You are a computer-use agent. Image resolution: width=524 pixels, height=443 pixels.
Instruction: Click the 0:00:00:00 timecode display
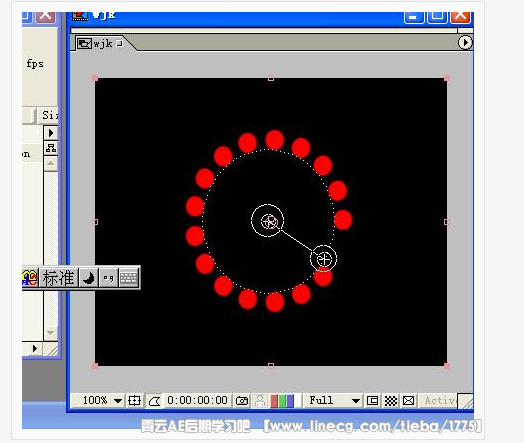pyautogui.click(x=197, y=400)
